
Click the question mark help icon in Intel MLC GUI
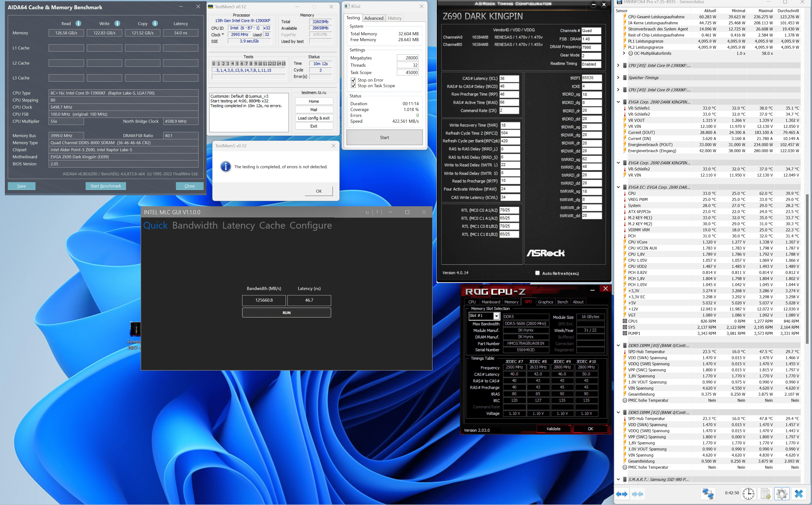(x=377, y=212)
